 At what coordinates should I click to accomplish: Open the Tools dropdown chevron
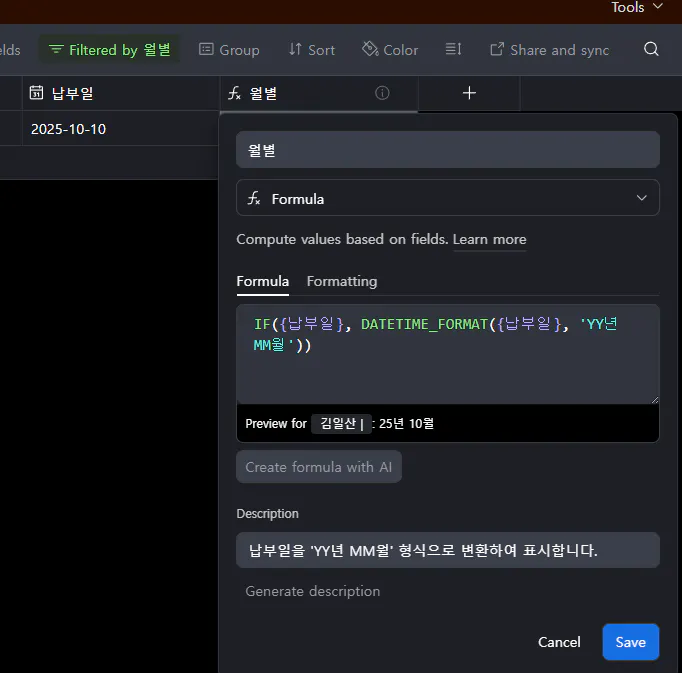pos(658,6)
